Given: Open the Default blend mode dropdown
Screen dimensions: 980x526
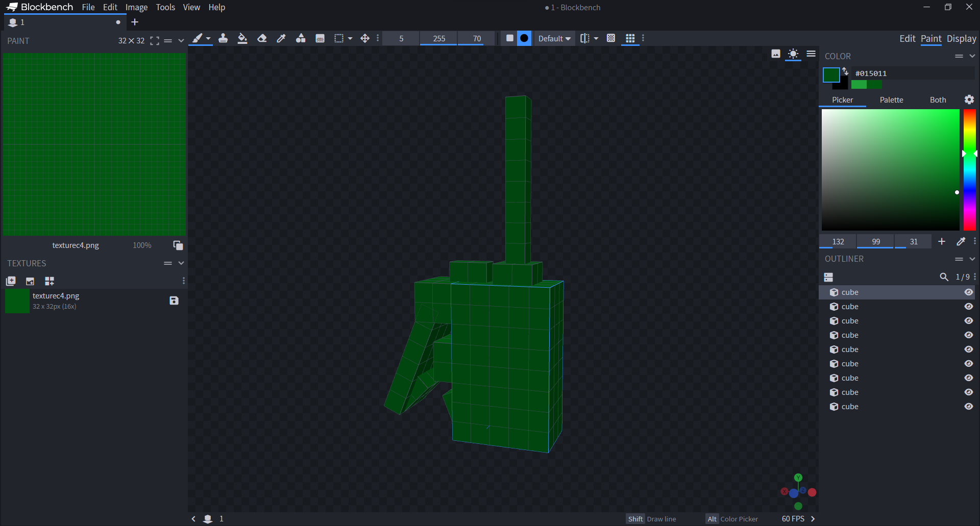Looking at the screenshot, I should (554, 38).
